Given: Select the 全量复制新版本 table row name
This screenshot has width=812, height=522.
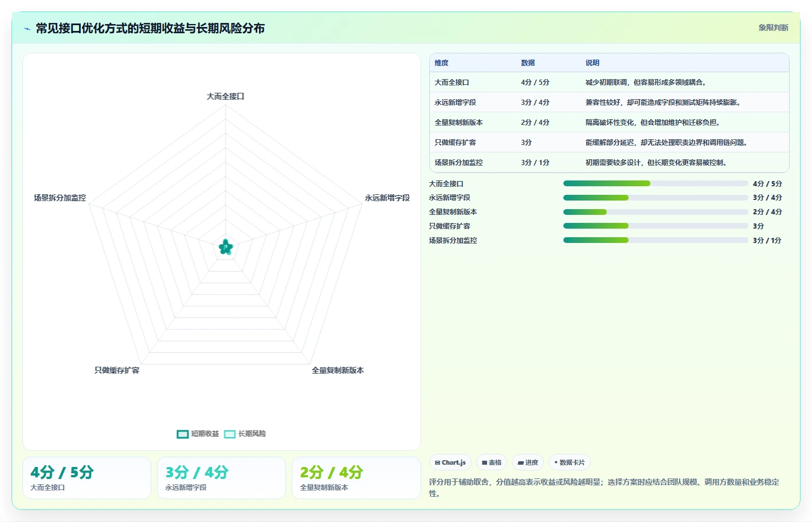Looking at the screenshot, I should [458, 123].
